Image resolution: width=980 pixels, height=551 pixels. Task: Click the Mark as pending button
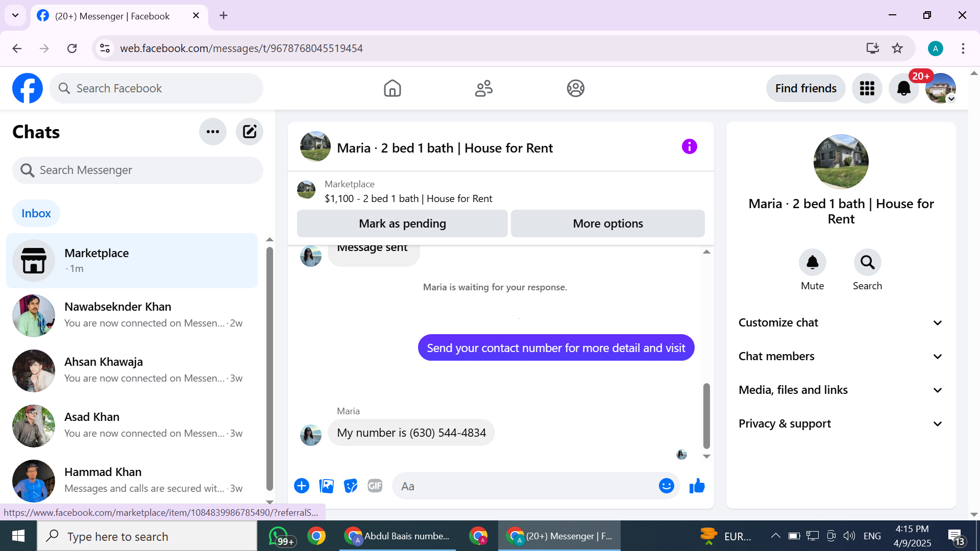coord(402,223)
